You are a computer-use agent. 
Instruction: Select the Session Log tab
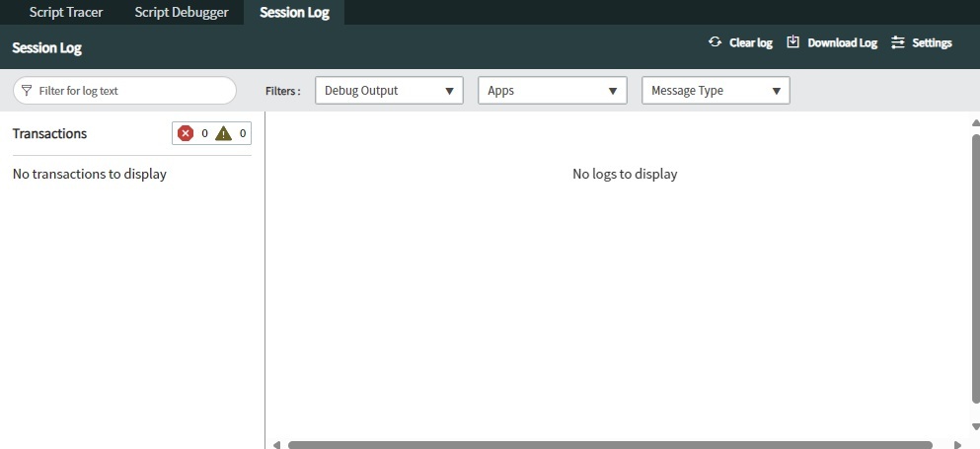(294, 13)
